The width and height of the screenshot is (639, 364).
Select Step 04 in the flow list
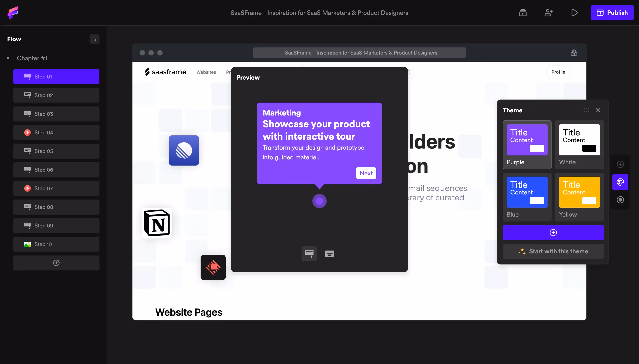click(56, 133)
